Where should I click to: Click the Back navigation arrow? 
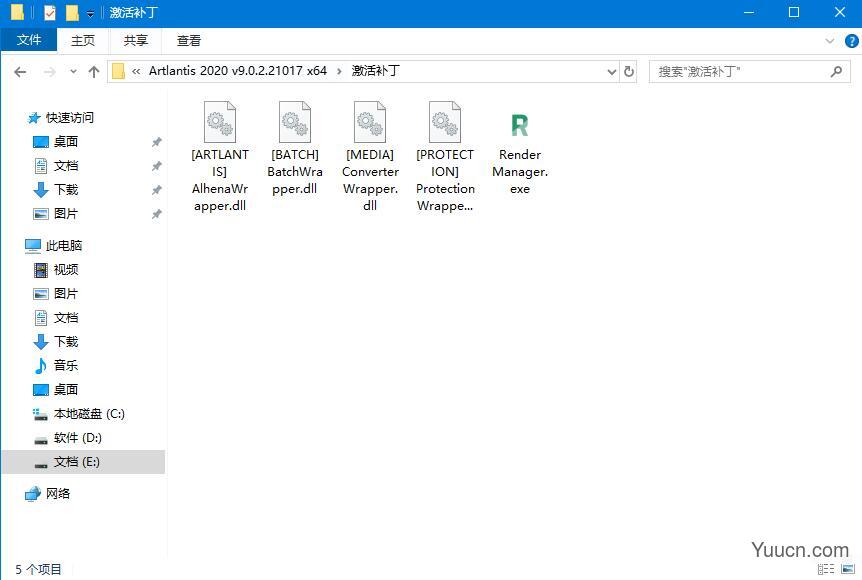pyautogui.click(x=20, y=71)
